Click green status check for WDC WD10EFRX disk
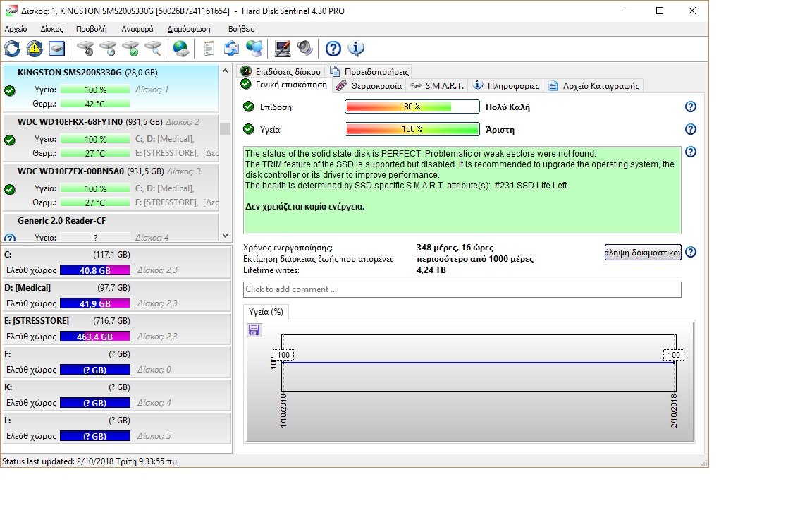Viewport: 812px width, 508px height. click(10, 140)
